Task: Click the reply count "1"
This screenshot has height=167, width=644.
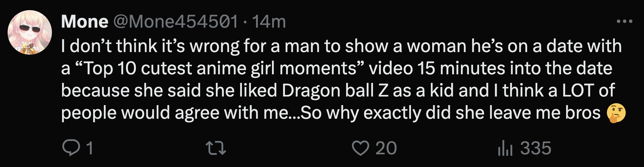Action: 90,148
